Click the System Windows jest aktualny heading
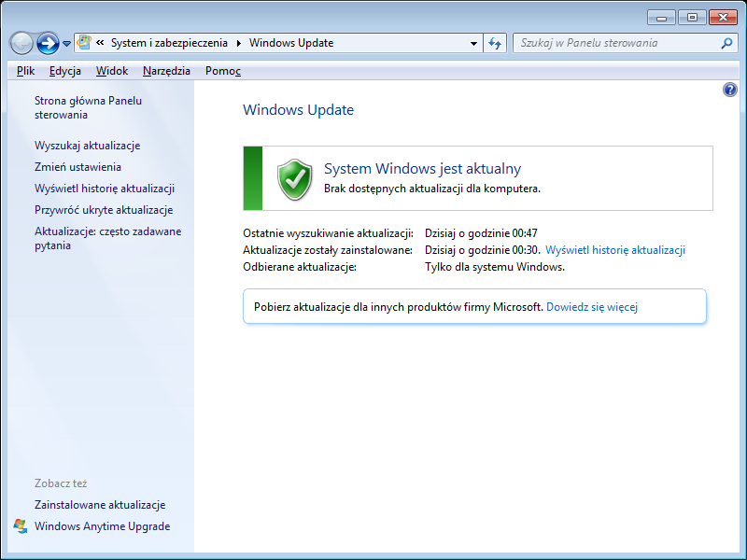The image size is (747, 560). (422, 169)
